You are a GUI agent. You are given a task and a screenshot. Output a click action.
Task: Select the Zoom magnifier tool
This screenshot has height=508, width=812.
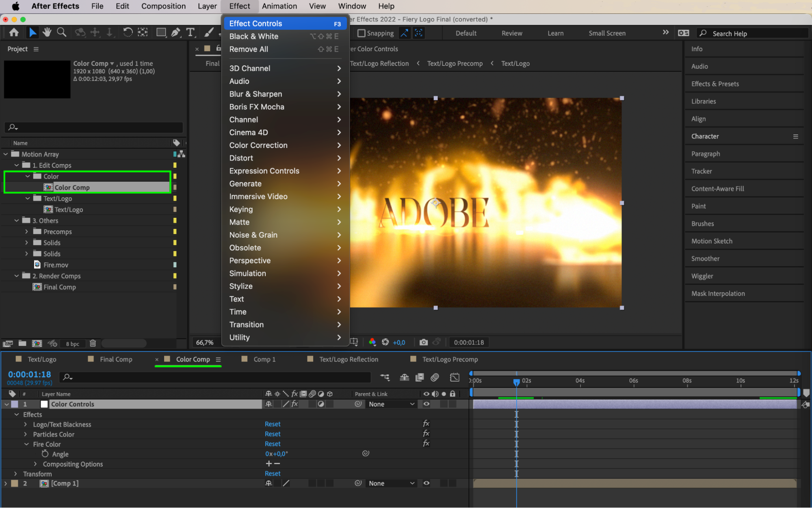[x=61, y=33]
